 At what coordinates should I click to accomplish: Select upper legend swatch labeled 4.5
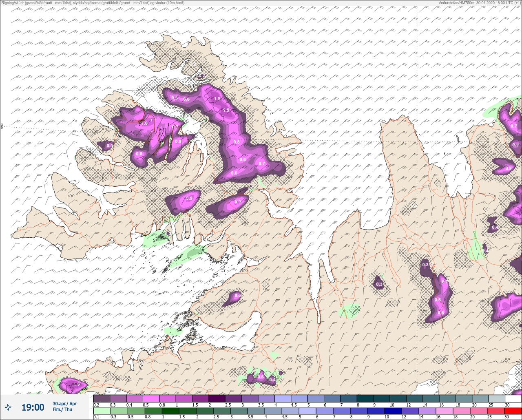(x=299, y=398)
